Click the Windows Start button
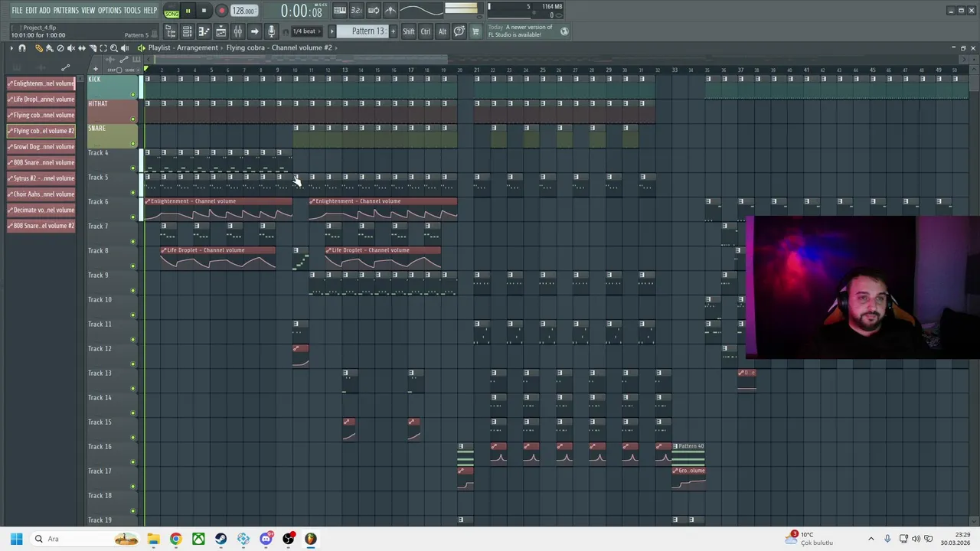The height and width of the screenshot is (551, 980). [16, 539]
